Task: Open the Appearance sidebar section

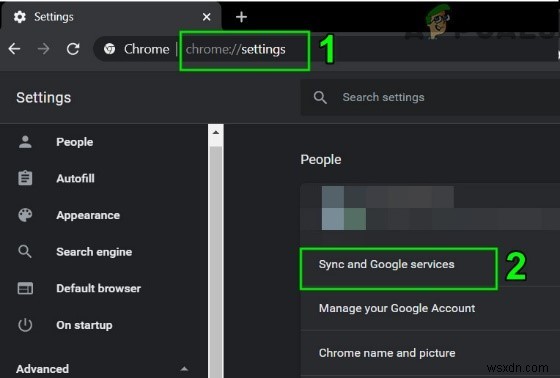Action: click(x=88, y=215)
